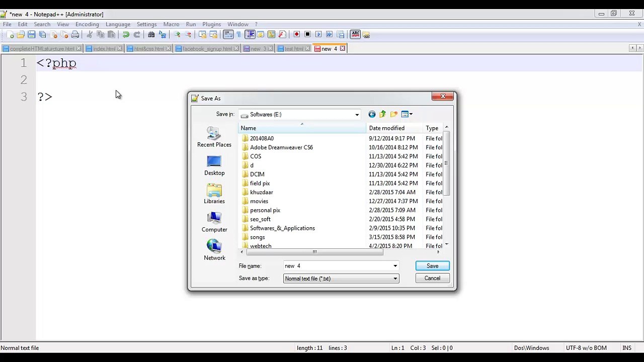This screenshot has width=644, height=362.
Task: Toggle the Word Wrap toolbar button
Action: point(228,35)
